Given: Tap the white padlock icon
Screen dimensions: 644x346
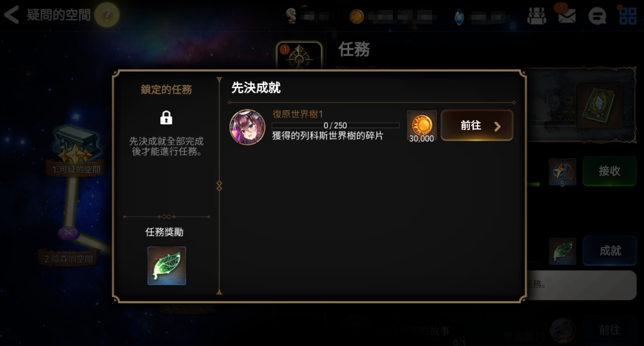Looking at the screenshot, I should 166,118.
